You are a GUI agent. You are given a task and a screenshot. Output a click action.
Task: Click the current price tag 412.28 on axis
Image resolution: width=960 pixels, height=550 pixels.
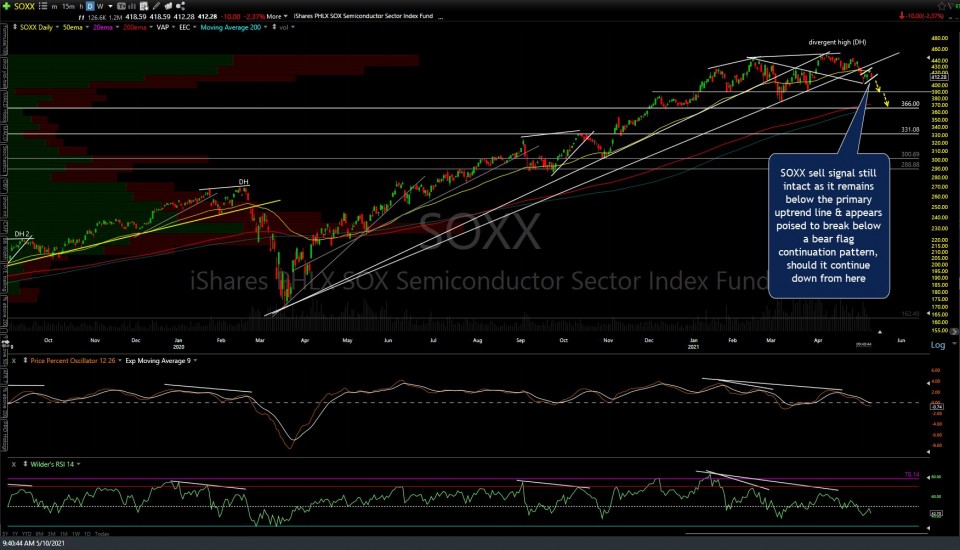tap(939, 77)
